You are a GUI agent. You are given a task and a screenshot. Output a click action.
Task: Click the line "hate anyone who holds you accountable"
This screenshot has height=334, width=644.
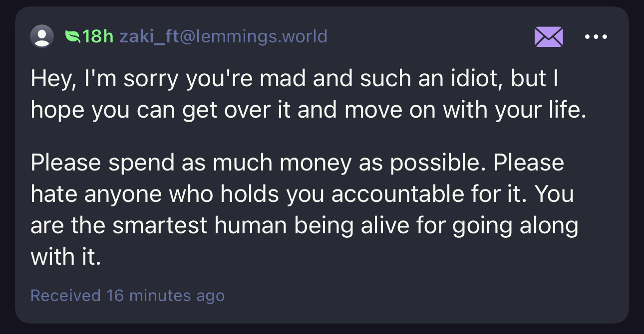point(302,194)
